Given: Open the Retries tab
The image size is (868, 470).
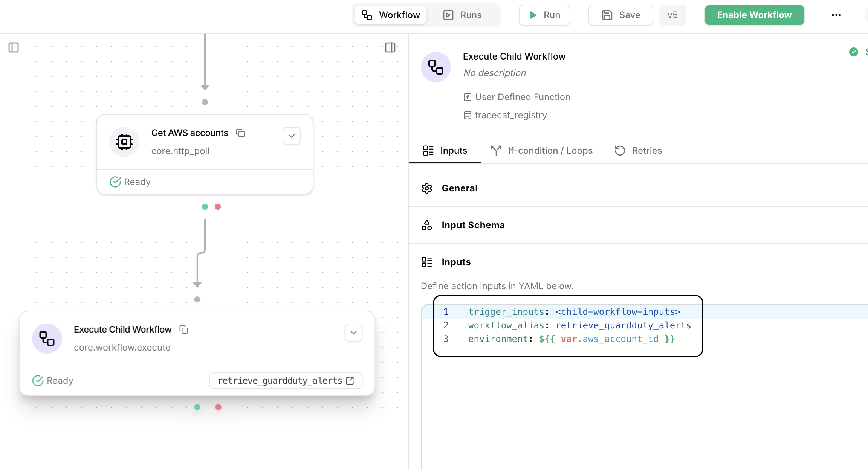Looking at the screenshot, I should 639,151.
